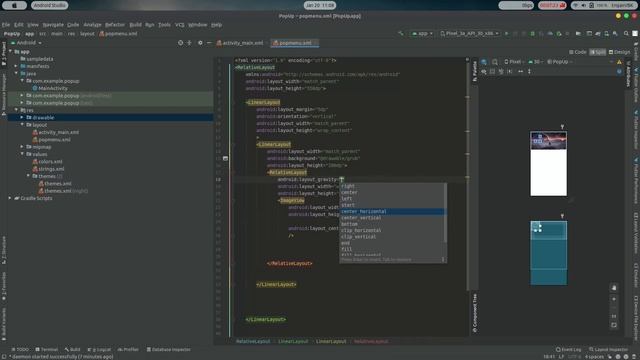The height and width of the screenshot is (360, 640).
Task: Open the app run configuration dropdown
Action: [422, 33]
